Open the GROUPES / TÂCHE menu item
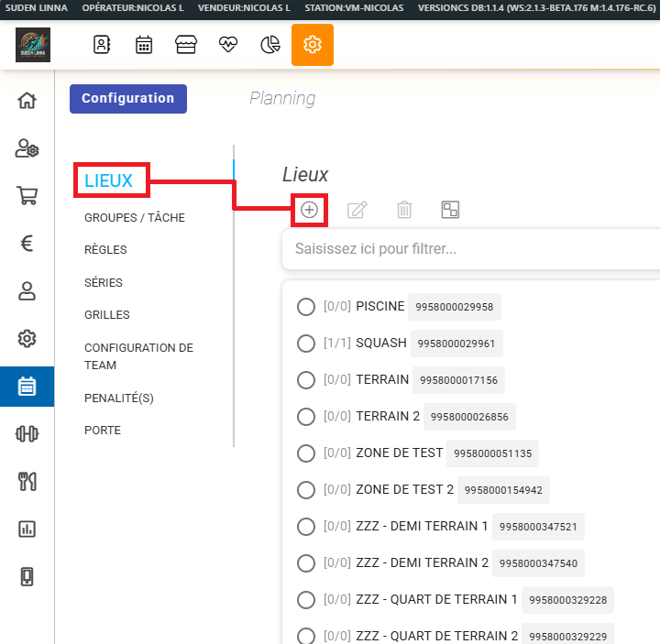660x644 pixels. click(x=135, y=217)
